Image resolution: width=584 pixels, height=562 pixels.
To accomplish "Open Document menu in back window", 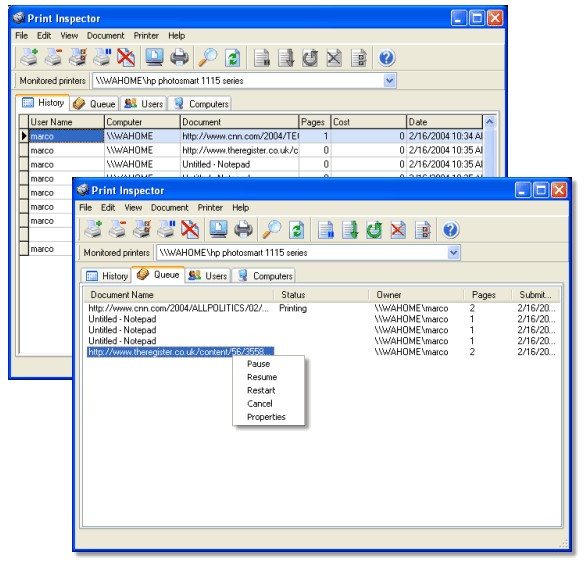I will [x=105, y=35].
